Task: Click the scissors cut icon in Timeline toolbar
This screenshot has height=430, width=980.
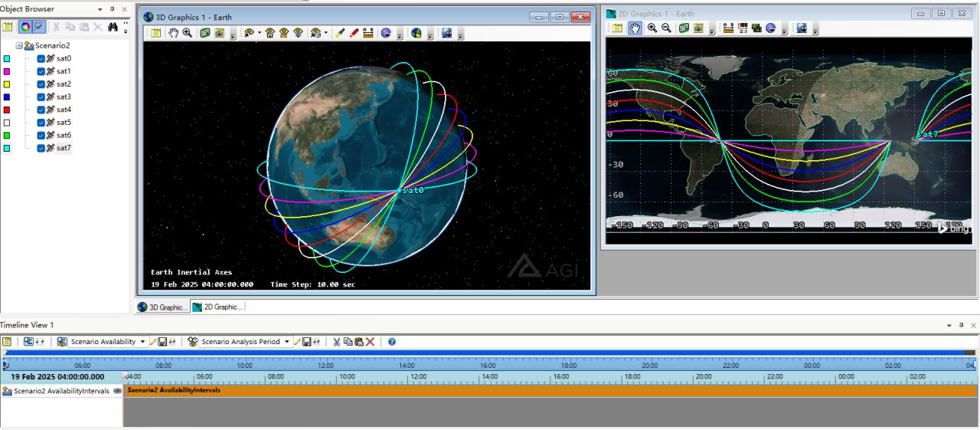Action: pos(335,342)
